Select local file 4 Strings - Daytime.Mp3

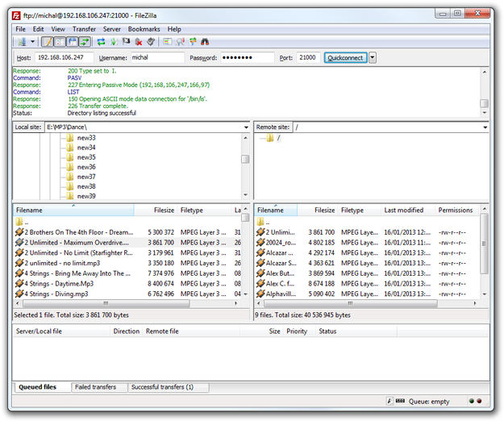point(127,284)
